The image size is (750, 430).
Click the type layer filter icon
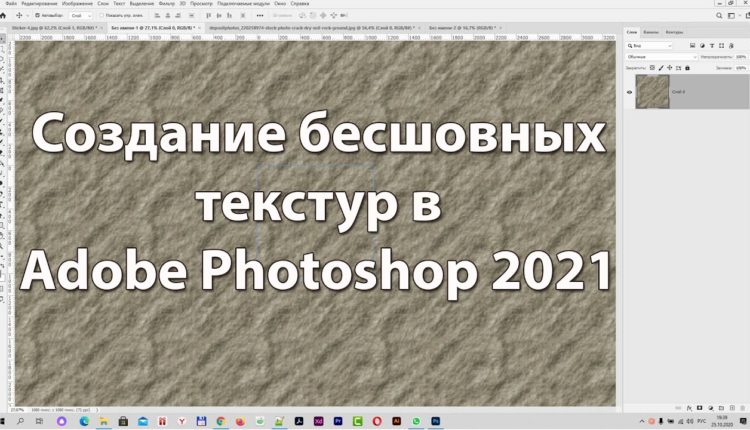coord(712,45)
